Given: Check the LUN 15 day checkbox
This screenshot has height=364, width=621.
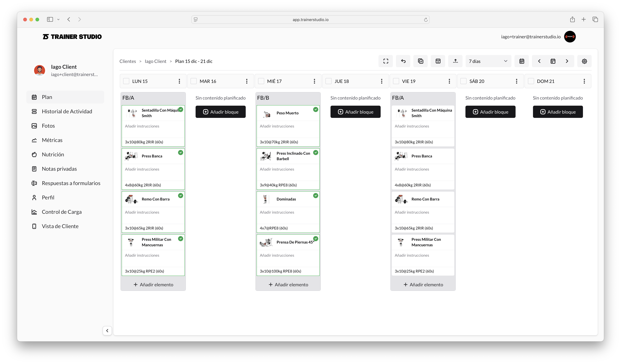Looking at the screenshot, I should coord(126,81).
